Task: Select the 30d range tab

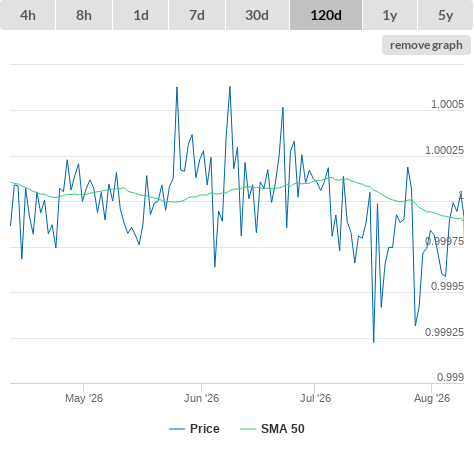Action: [257, 15]
